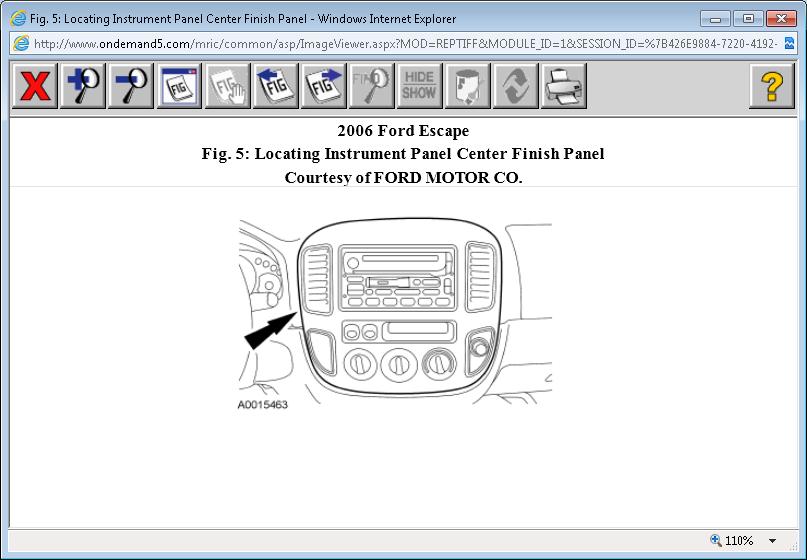Go to next figure with right arrow FIG icon
807x560 pixels.
tap(323, 86)
